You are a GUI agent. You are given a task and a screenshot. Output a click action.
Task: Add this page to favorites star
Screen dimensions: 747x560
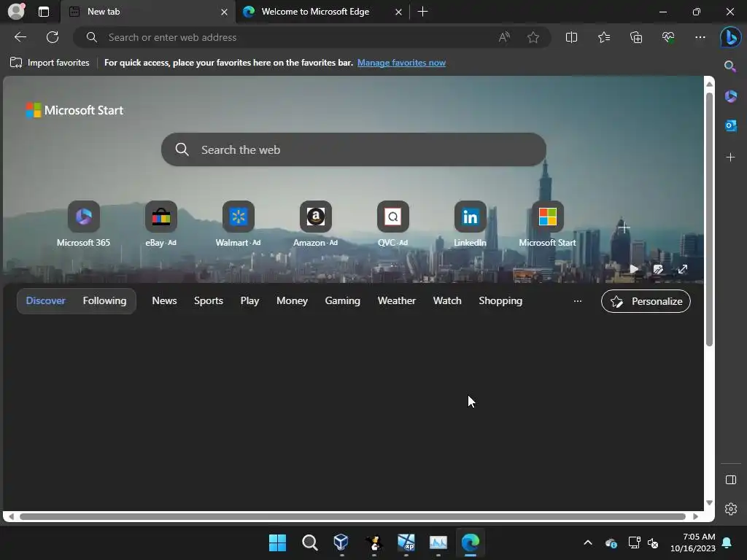coord(533,37)
